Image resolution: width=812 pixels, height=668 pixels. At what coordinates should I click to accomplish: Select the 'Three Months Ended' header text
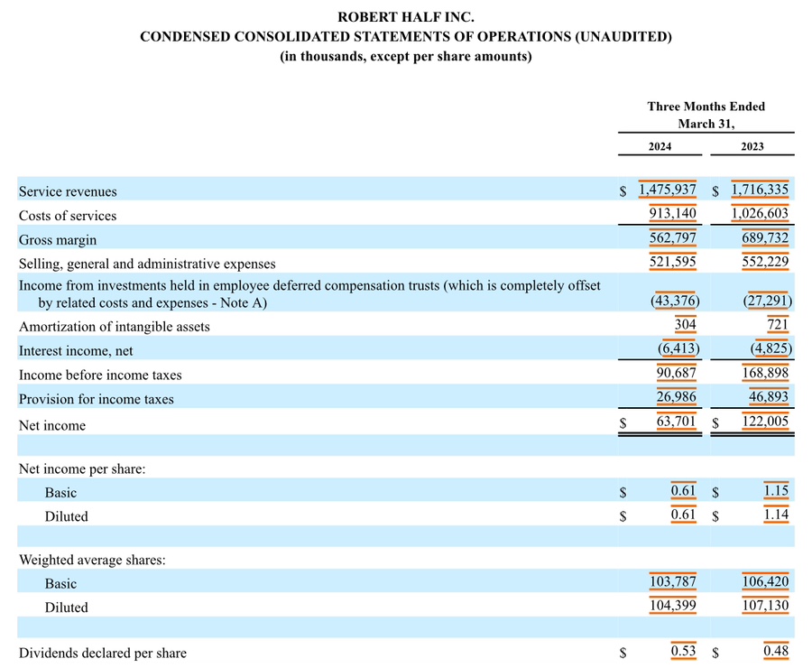[706, 107]
